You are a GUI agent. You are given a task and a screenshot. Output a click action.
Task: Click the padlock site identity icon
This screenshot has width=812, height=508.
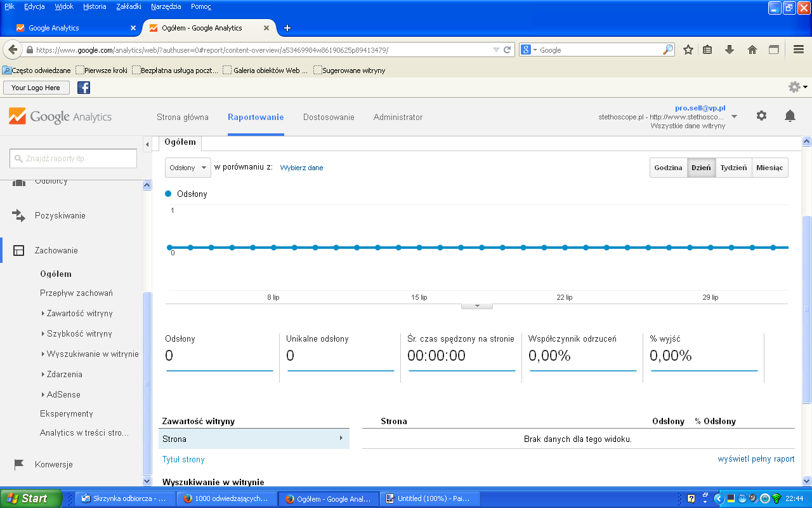tap(29, 50)
